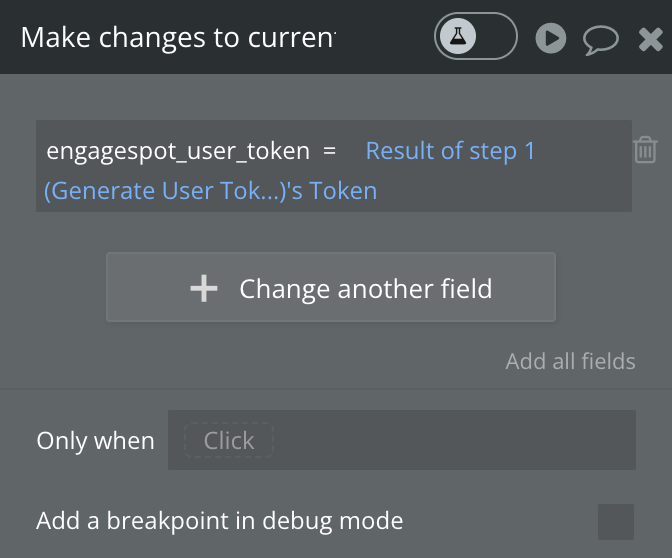Close the Make changes property panel

coord(651,39)
